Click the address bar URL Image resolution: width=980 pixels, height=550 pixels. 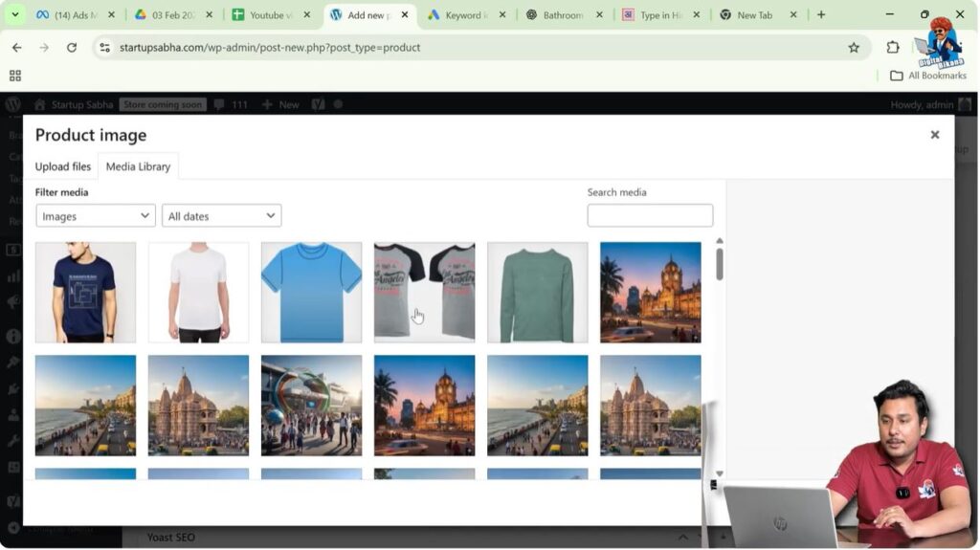[270, 48]
